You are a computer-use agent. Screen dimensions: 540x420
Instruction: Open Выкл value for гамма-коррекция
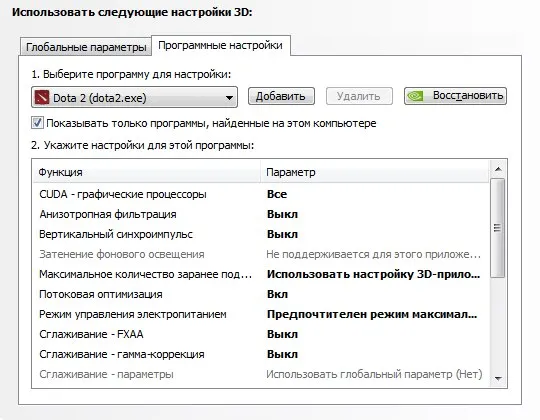[282, 354]
